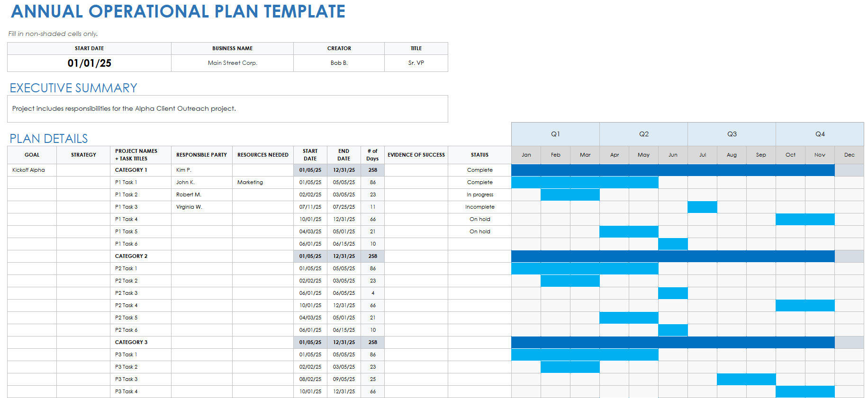The width and height of the screenshot is (868, 398).
Task: Click the CATEGORY 3 row label
Action: 140,342
